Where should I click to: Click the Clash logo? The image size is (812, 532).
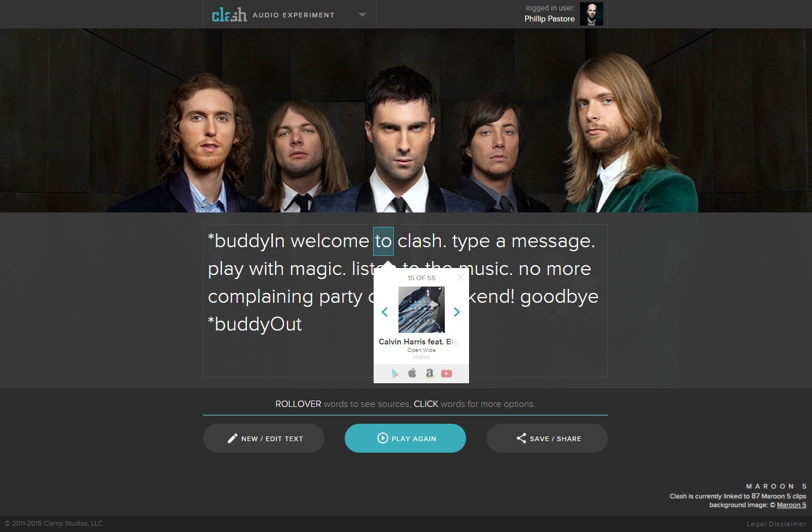coord(229,14)
